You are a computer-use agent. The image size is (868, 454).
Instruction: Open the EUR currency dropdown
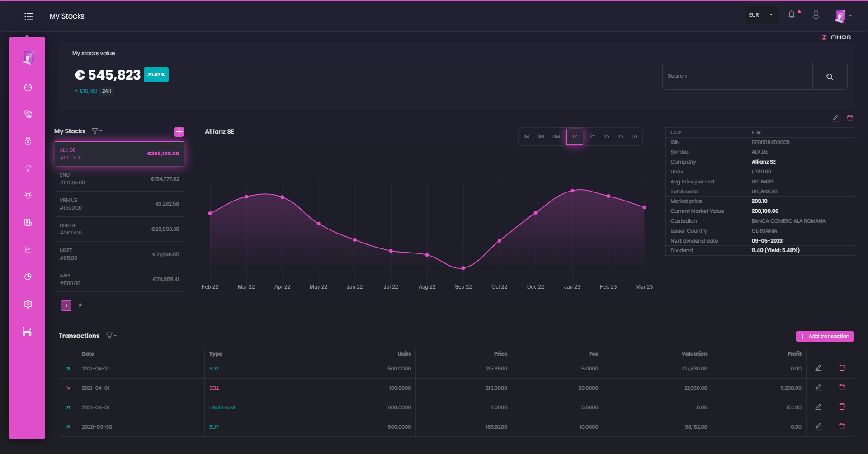[x=761, y=15]
